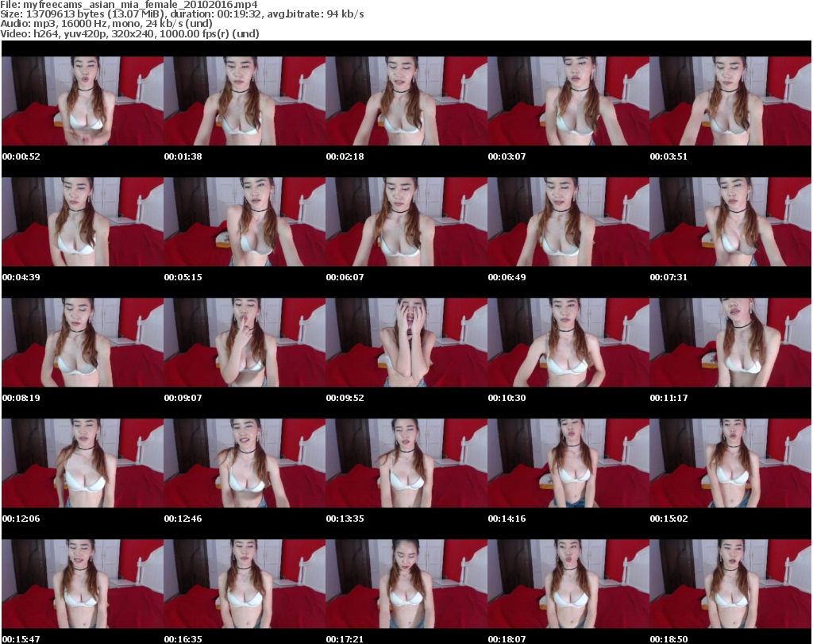
Task: Pick the frame captured at 00:08:19
Action: coord(83,343)
